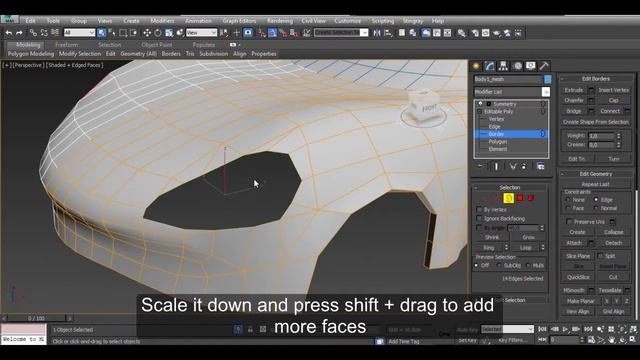The image size is (640, 360).
Task: Enable the By Angle checkbox
Action: pos(479,228)
